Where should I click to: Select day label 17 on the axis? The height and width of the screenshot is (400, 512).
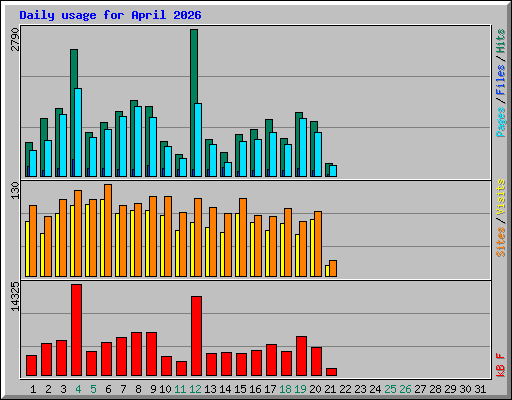pyautogui.click(x=270, y=389)
